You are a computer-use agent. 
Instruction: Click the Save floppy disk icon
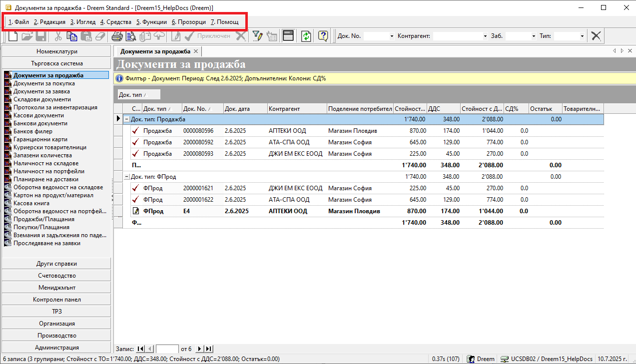41,36
